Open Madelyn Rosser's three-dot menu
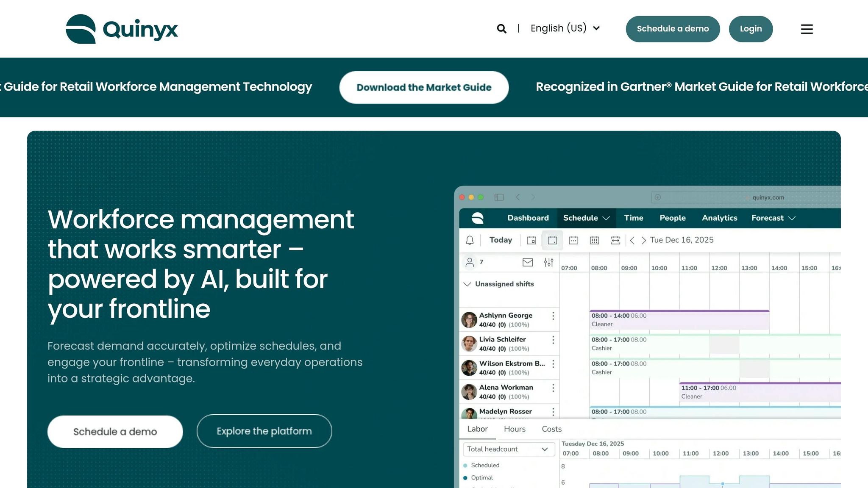Screen dimensions: 868x488 553,412
